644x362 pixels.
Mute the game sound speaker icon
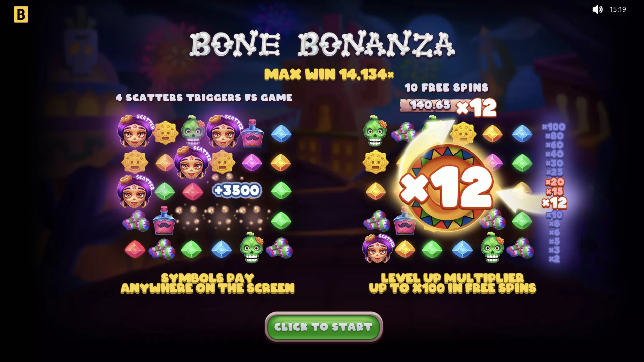click(x=597, y=9)
